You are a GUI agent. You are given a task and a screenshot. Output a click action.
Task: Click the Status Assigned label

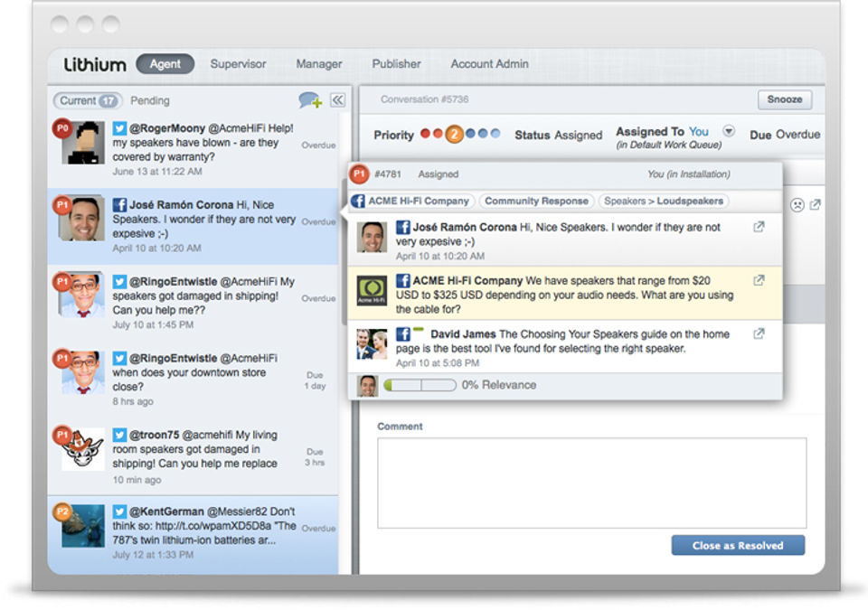pos(558,135)
